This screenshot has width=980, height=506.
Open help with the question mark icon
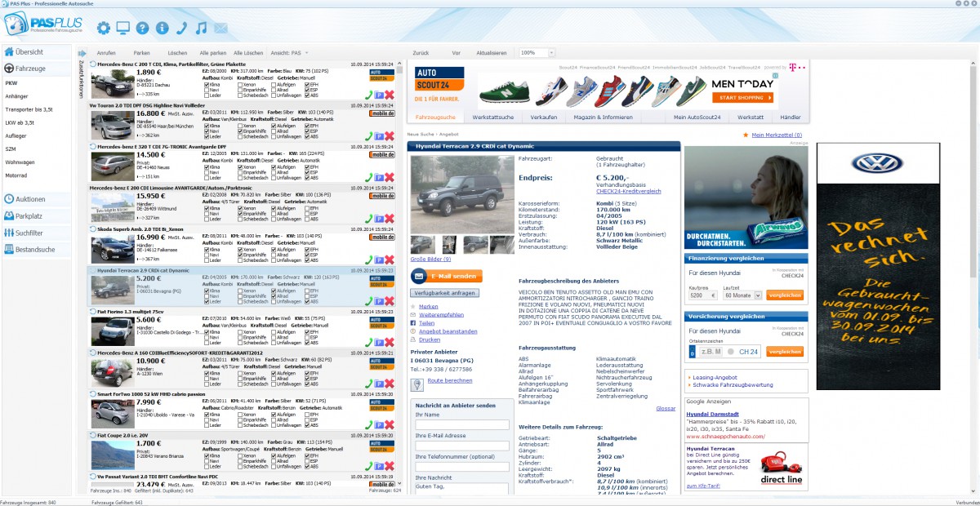(143, 29)
